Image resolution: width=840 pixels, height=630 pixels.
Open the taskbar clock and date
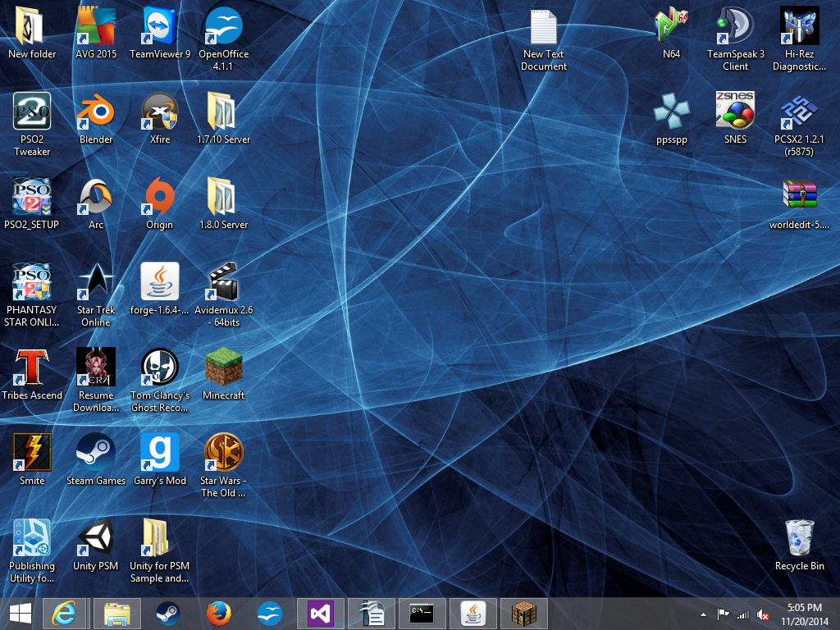pyautogui.click(x=804, y=614)
